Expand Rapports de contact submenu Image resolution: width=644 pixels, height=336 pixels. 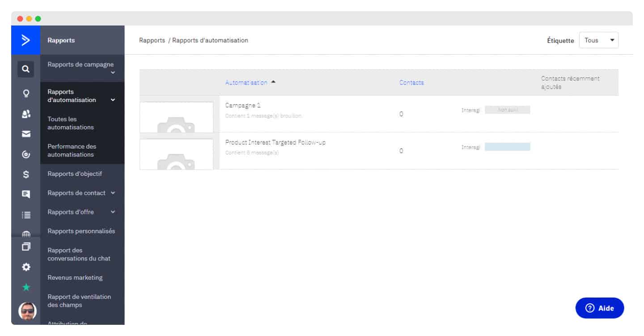[82, 193]
